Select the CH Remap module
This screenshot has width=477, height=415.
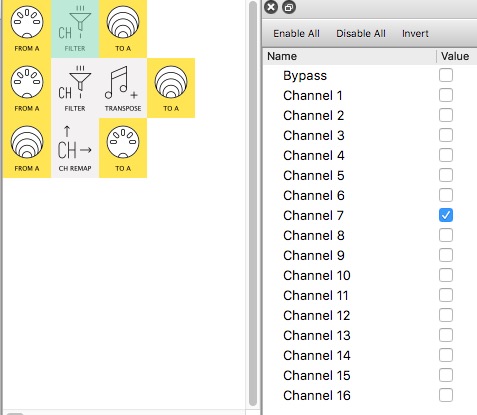coord(75,148)
